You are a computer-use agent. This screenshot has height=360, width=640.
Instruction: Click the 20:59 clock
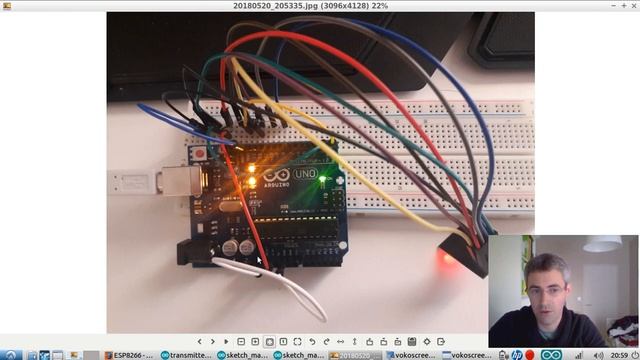coord(619,356)
